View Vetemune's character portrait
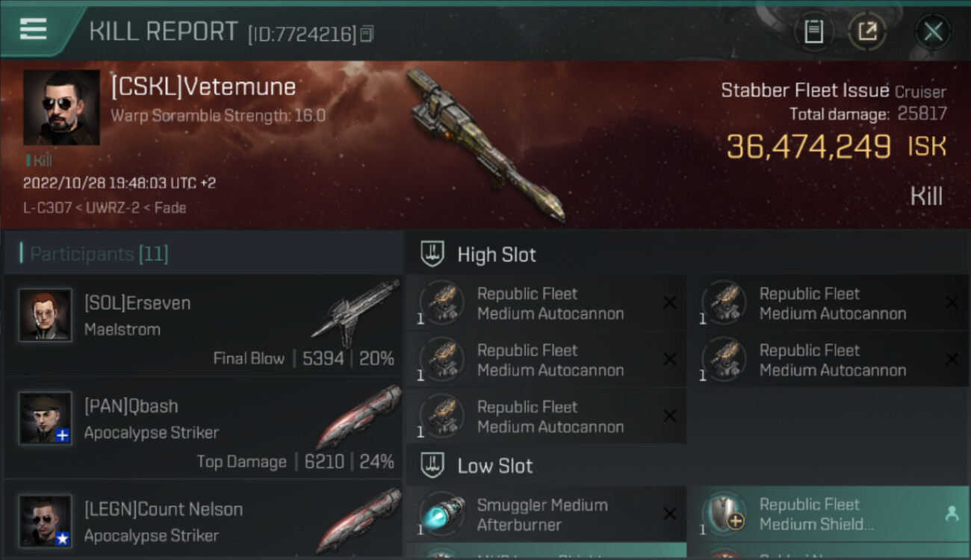Viewport: 971px width, 560px height. point(61,108)
